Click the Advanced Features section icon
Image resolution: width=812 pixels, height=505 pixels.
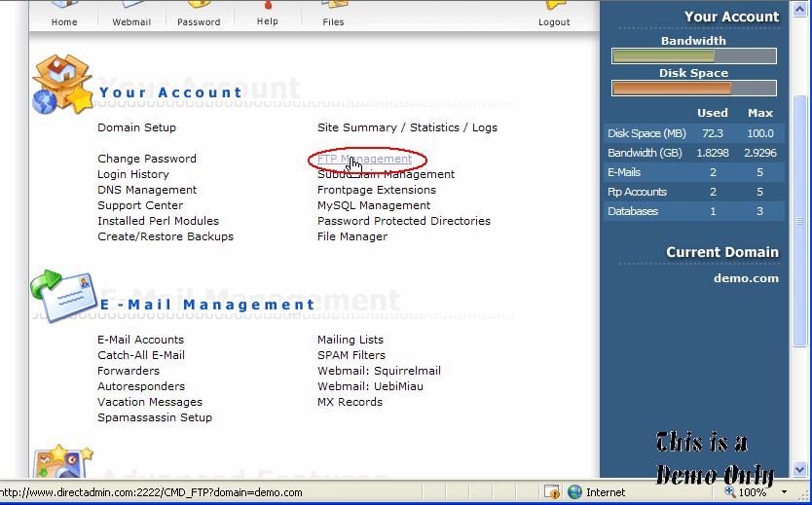tap(63, 461)
